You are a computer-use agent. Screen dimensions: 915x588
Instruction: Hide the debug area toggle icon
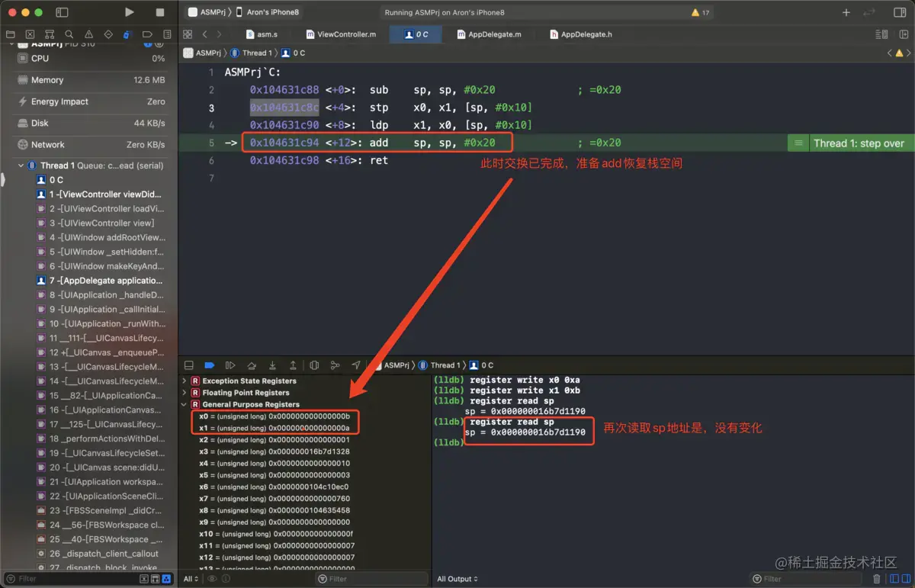tap(188, 365)
